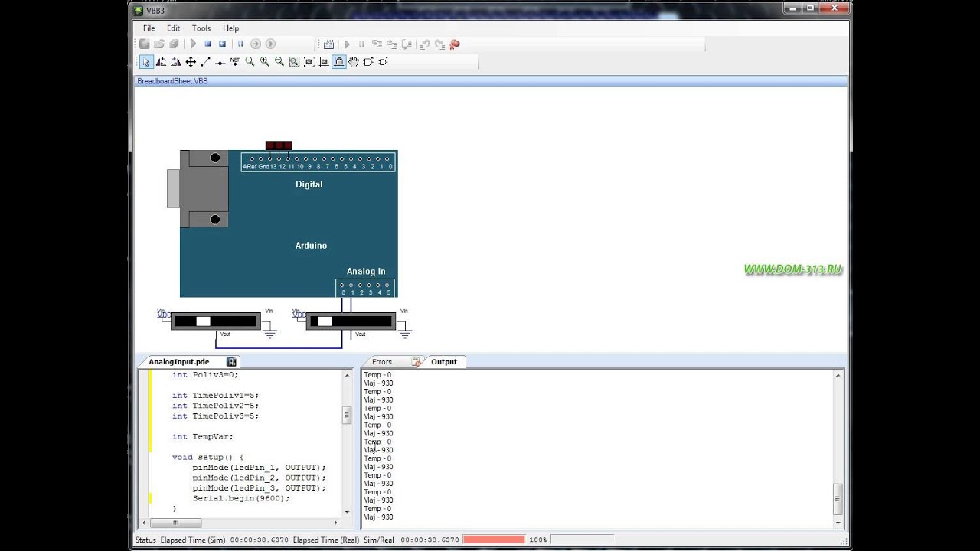The width and height of the screenshot is (980, 551).
Task: Click the first mirror/flip component icon
Action: tap(162, 62)
